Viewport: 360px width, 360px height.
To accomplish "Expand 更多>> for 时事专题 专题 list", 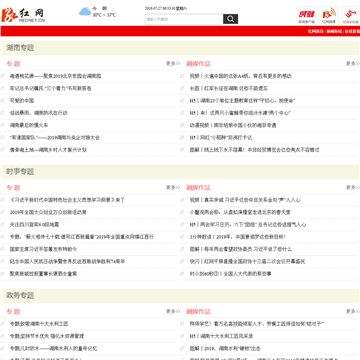I will pos(173,187).
